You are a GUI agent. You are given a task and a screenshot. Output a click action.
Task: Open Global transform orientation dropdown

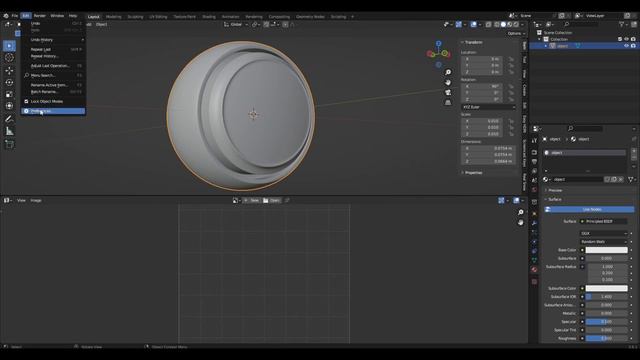tap(236, 24)
